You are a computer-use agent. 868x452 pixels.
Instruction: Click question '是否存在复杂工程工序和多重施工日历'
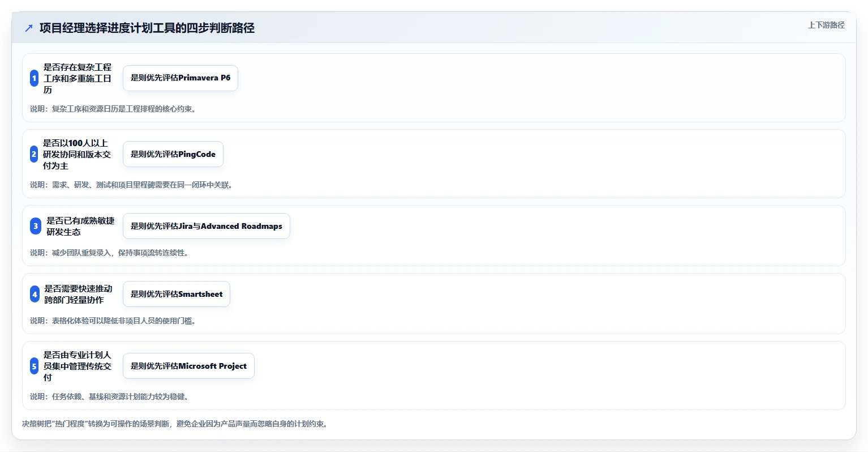78,78
